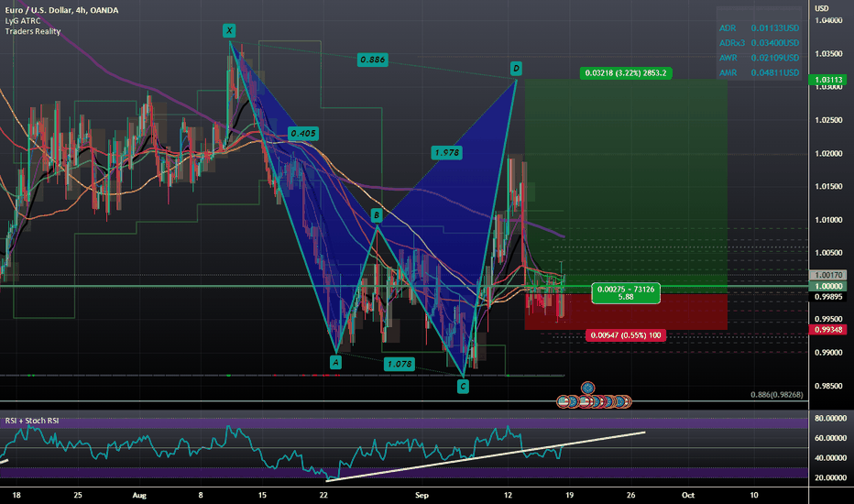
Task: Click the Aug label on time axis
Action: [139, 495]
